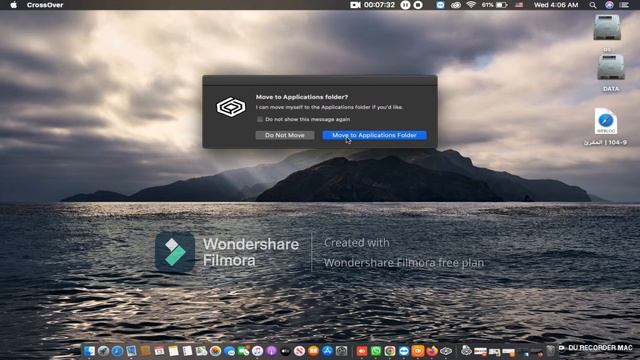Open Apple TV in the Dock
The image size is (640, 360).
pyautogui.click(x=285, y=351)
